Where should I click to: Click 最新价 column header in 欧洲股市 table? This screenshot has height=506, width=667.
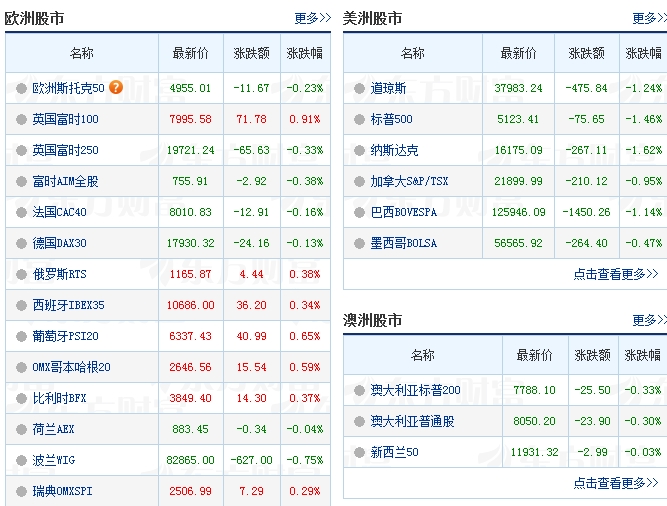pos(191,53)
